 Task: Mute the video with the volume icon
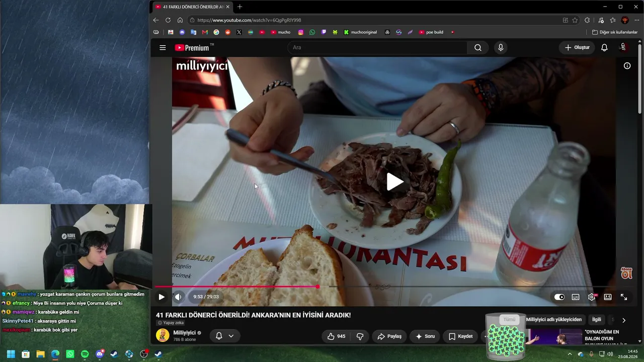[x=178, y=297]
